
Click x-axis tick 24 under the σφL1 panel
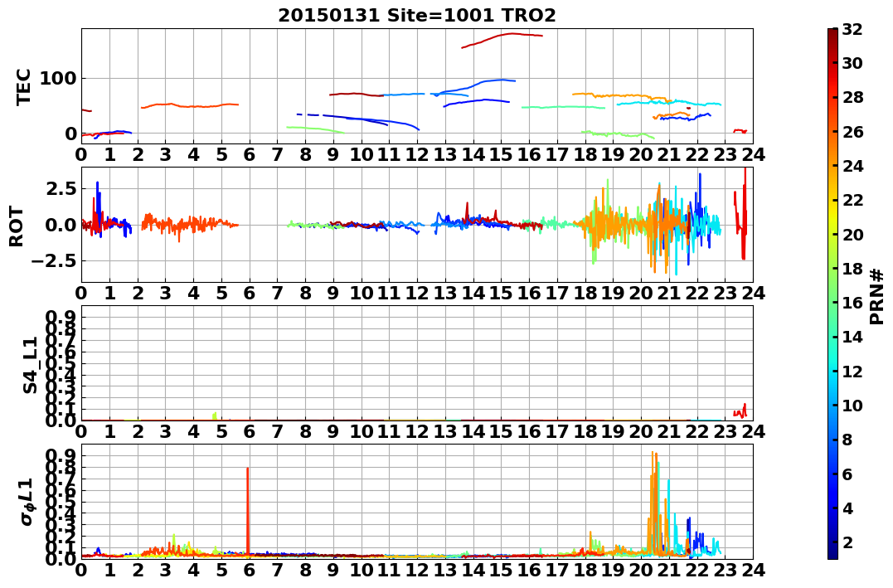pyautogui.click(x=753, y=570)
